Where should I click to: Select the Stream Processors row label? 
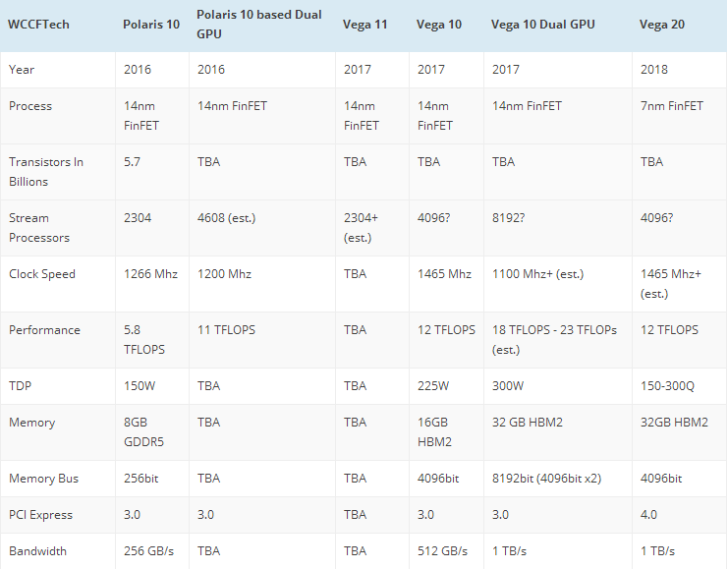38,227
